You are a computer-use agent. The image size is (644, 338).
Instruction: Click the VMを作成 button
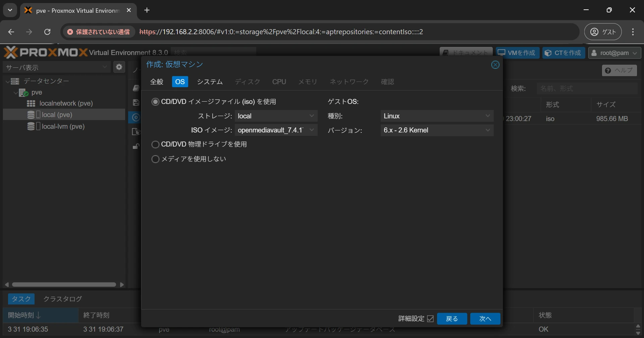(518, 53)
